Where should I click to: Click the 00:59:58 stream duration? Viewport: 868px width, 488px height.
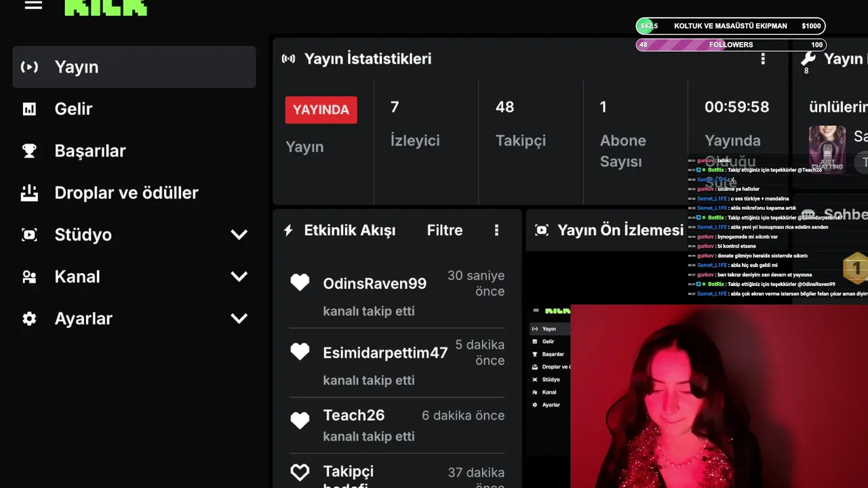pyautogui.click(x=736, y=107)
